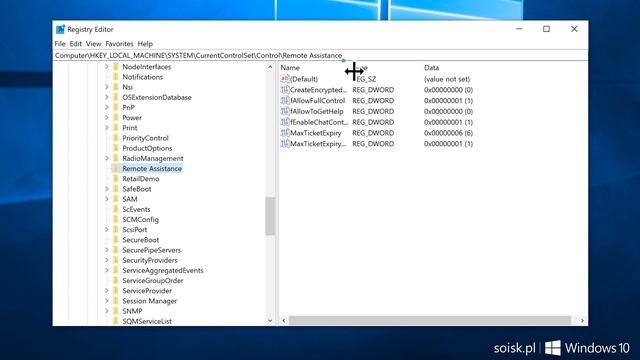Click the folder icon next to RadioManagement

(116, 158)
